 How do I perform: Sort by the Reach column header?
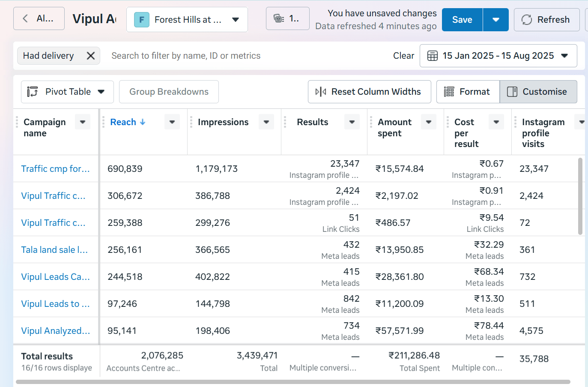[123, 122]
